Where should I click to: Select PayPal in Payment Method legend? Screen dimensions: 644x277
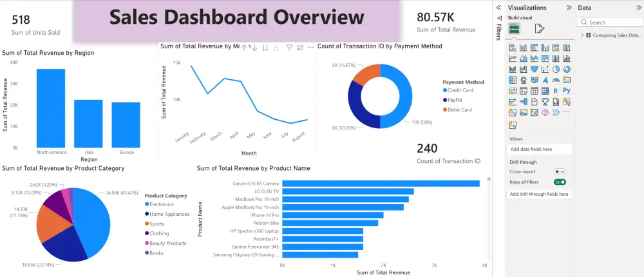tap(453, 100)
